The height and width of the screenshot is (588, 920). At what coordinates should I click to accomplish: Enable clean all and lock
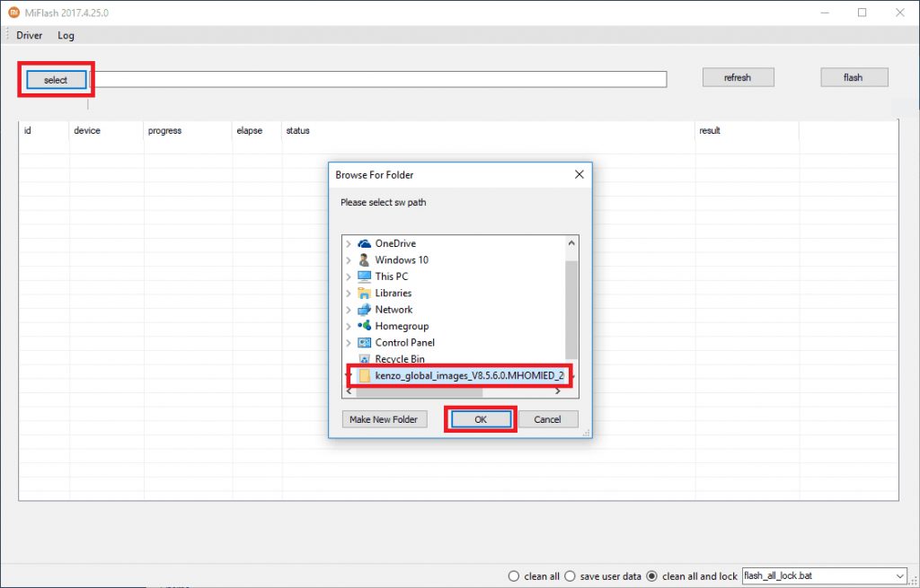coord(653,576)
